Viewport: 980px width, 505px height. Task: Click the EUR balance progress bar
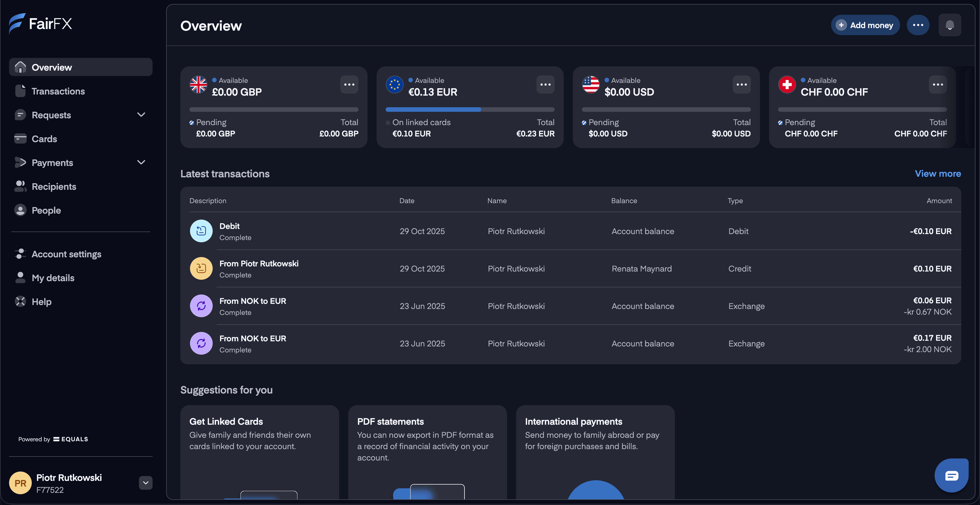470,109
